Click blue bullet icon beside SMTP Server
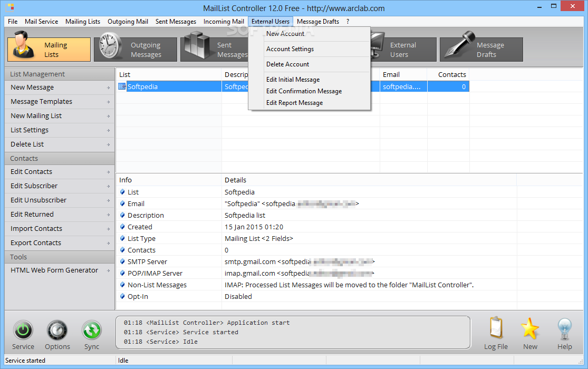 pyautogui.click(x=122, y=262)
